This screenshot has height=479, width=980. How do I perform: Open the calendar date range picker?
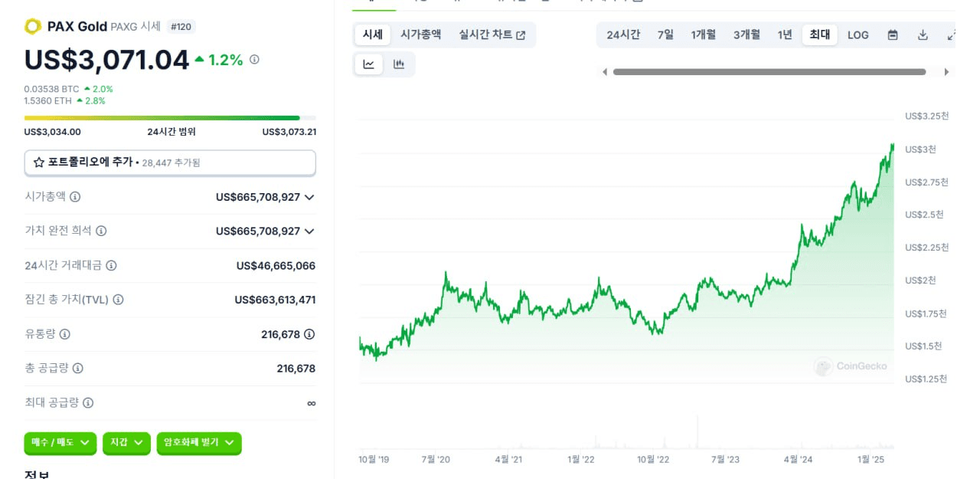[893, 34]
